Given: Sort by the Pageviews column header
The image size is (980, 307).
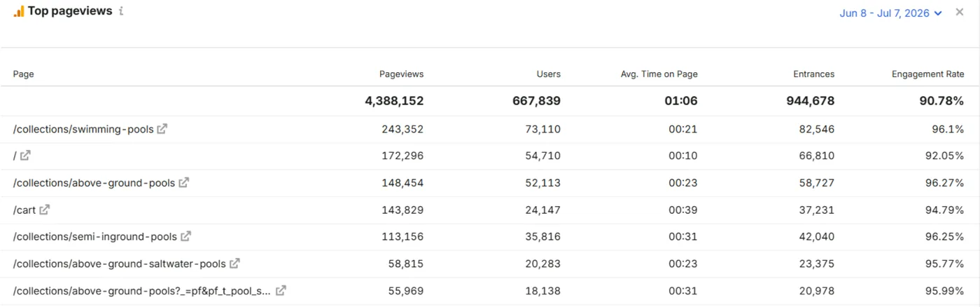Looking at the screenshot, I should [x=401, y=74].
